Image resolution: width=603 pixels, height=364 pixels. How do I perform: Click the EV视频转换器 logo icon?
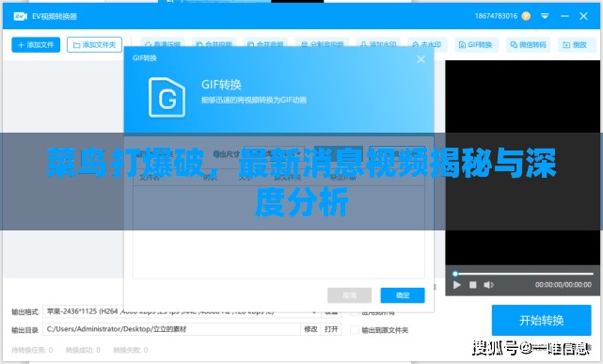pyautogui.click(x=21, y=17)
